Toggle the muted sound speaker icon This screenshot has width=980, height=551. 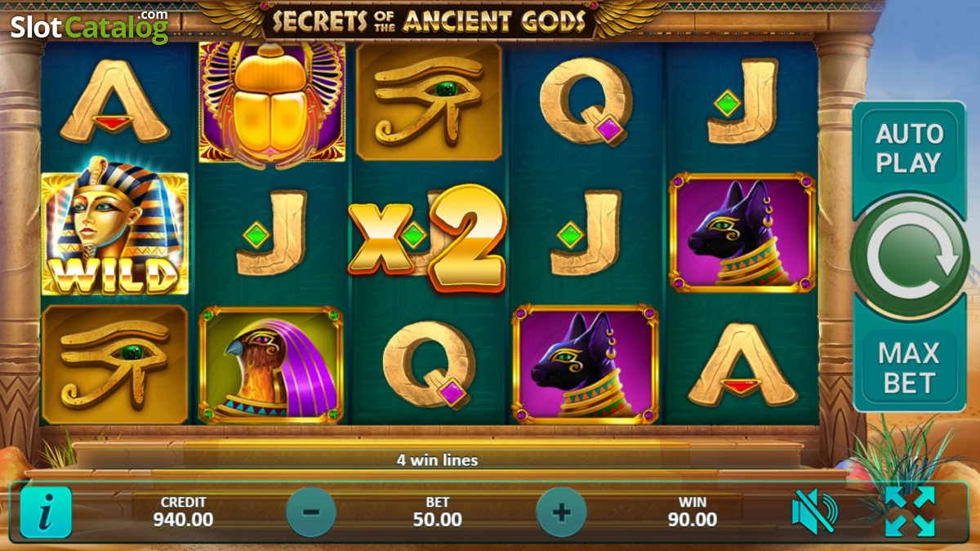point(814,512)
